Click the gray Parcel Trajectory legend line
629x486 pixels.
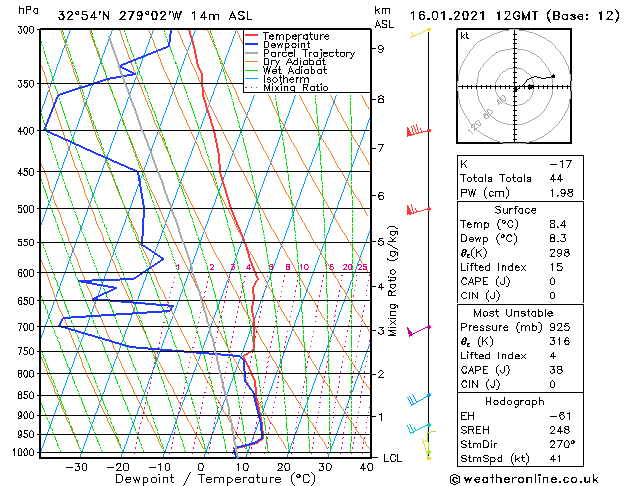click(x=252, y=53)
